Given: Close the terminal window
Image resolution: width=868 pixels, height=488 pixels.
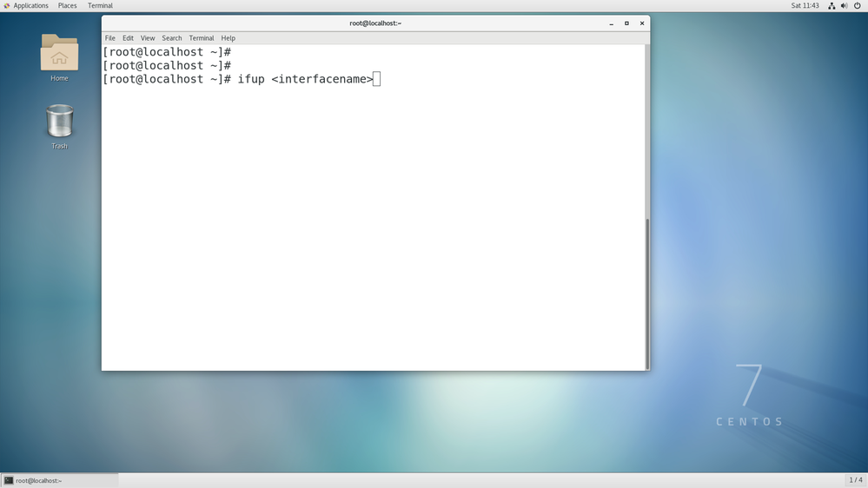Looking at the screenshot, I should click(642, 23).
